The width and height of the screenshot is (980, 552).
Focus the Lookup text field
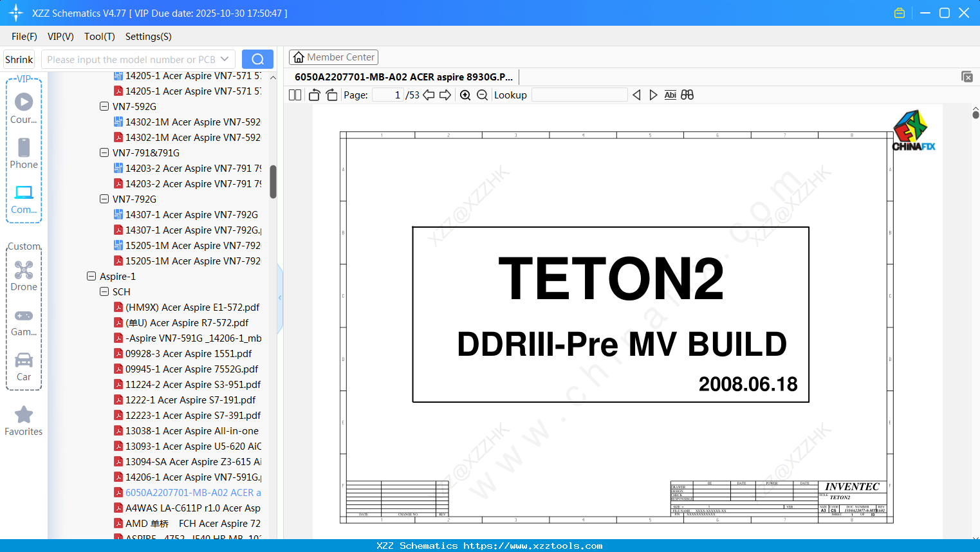point(580,95)
